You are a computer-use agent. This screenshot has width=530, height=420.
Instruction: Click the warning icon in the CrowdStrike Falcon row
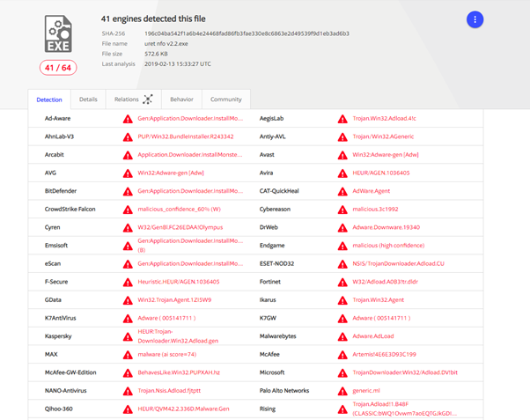pos(129,209)
